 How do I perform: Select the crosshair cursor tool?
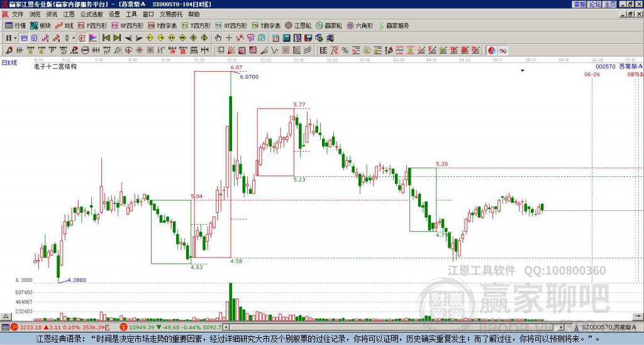tap(229, 38)
